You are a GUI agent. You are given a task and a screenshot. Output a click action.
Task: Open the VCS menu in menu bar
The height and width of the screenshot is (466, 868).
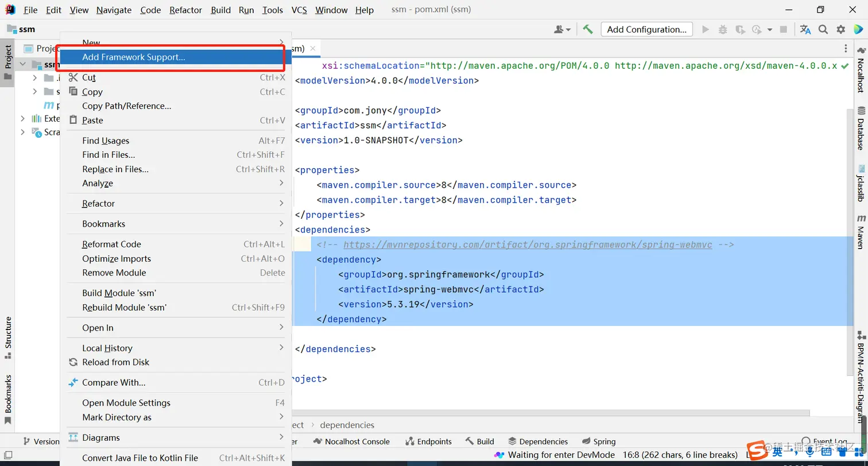(x=299, y=10)
